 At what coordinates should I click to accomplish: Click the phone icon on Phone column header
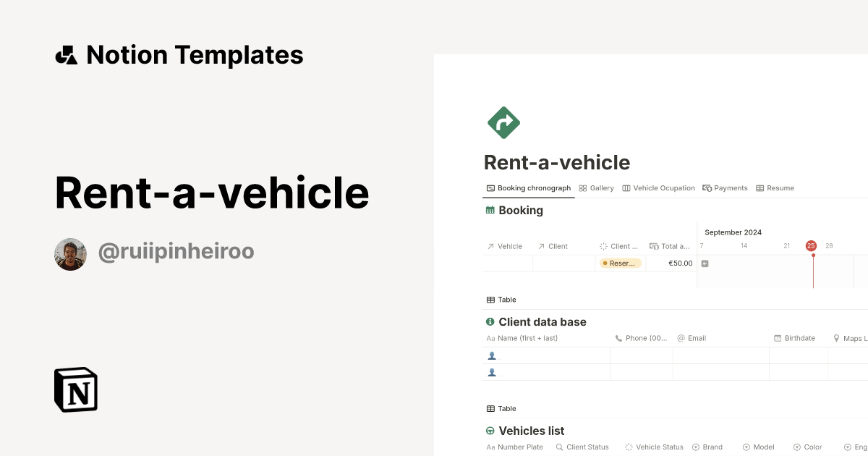(x=618, y=337)
